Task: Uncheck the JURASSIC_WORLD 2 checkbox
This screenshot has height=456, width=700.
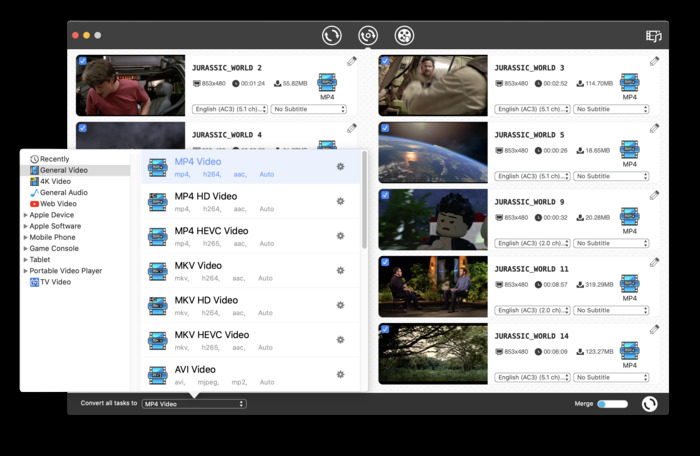Action: click(83, 61)
